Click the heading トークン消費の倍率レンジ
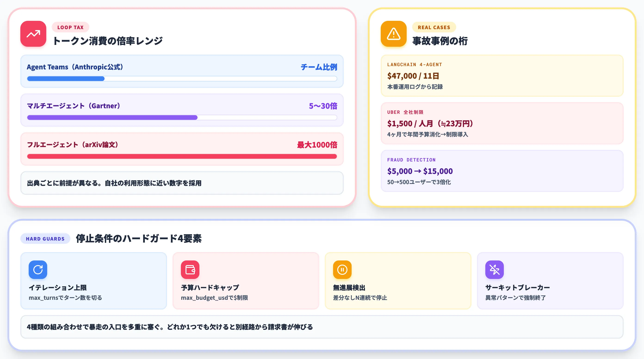Screen dimensions: 644x359 point(108,41)
